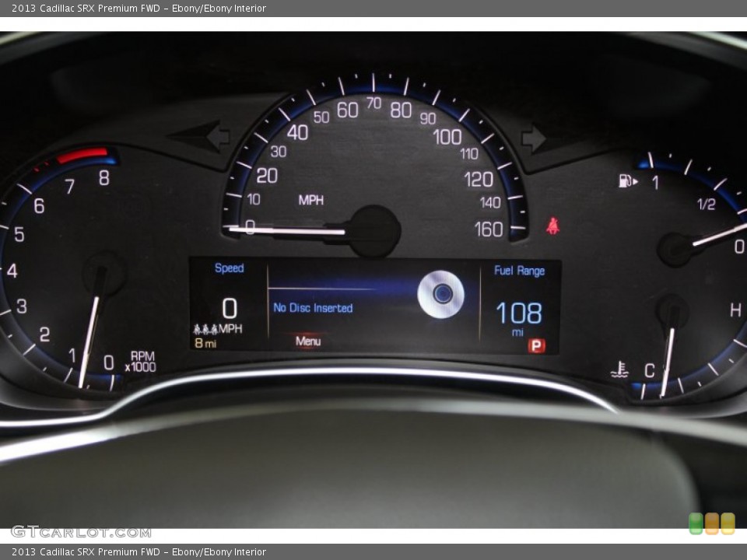Image resolution: width=747 pixels, height=560 pixels.
Task: Click the Fuel Range label
Action: 519,271
